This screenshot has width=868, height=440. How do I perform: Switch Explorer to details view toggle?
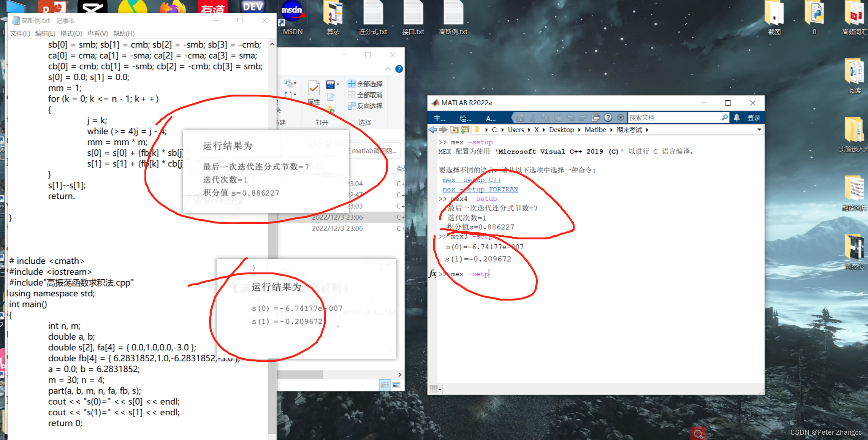(385, 385)
